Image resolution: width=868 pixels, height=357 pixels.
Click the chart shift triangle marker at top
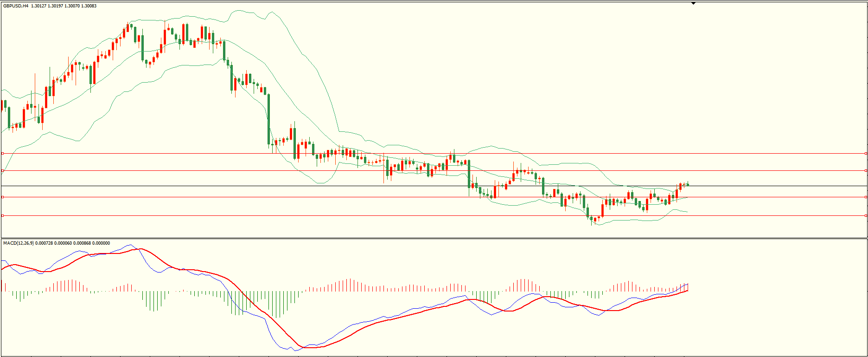point(693,3)
